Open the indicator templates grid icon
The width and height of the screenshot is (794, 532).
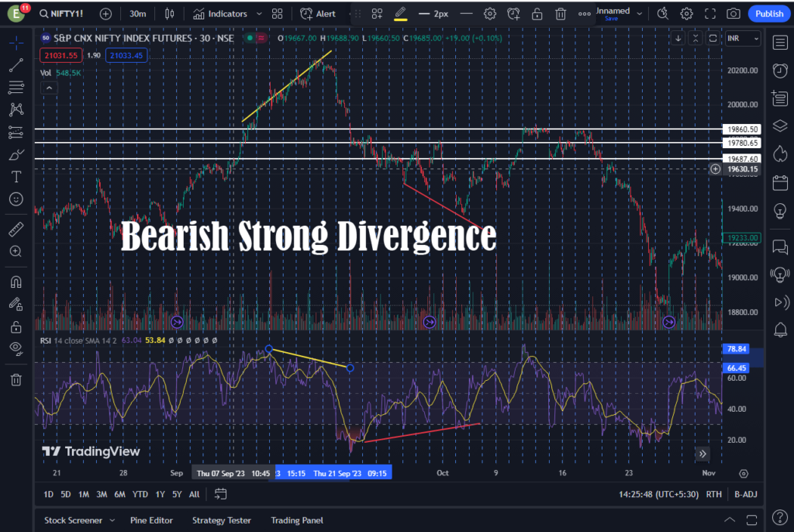point(277,14)
